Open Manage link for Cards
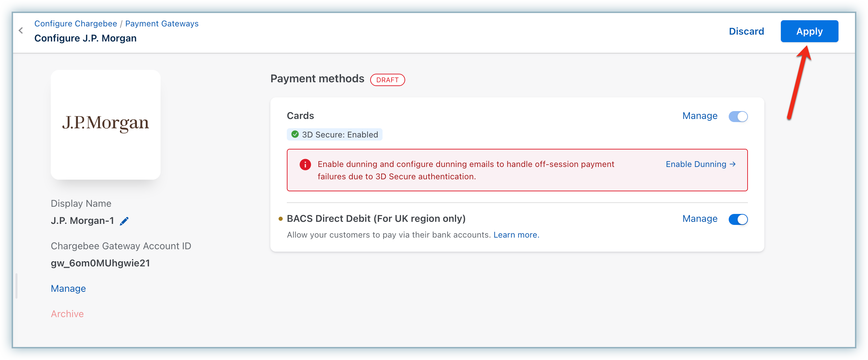The image size is (868, 360). click(x=700, y=116)
